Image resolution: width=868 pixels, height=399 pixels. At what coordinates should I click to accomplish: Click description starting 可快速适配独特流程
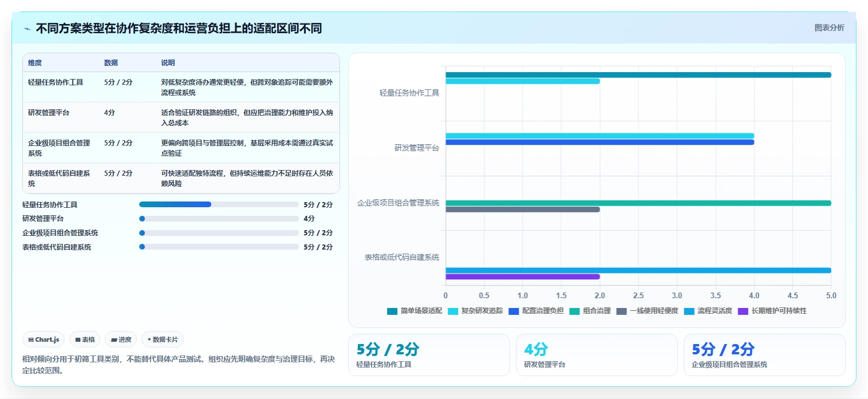click(x=247, y=178)
